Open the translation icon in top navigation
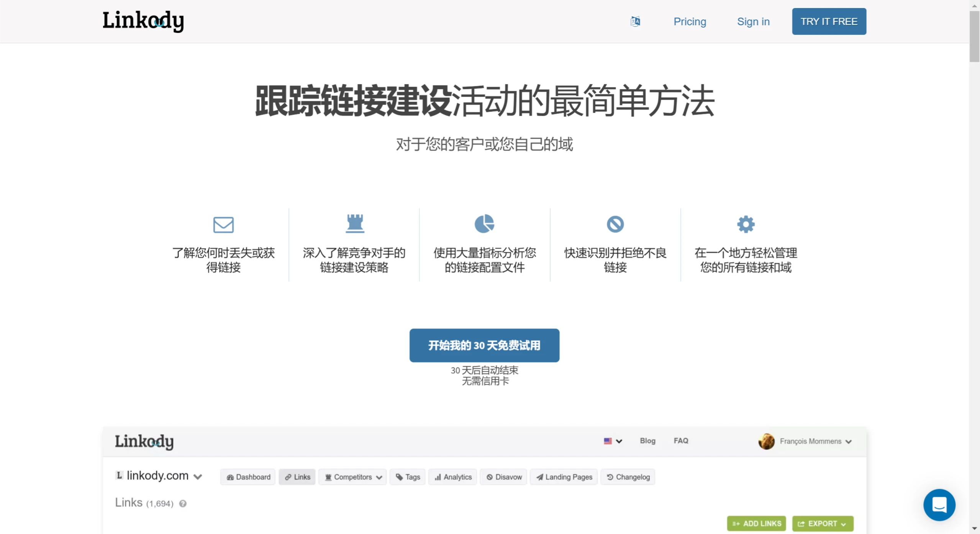980x534 pixels. [x=635, y=21]
